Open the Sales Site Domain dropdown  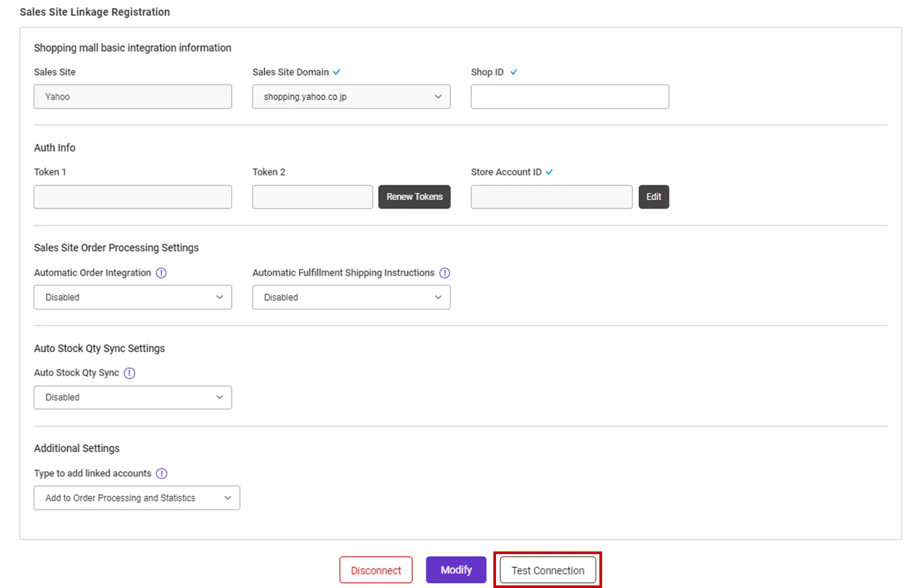tap(351, 97)
